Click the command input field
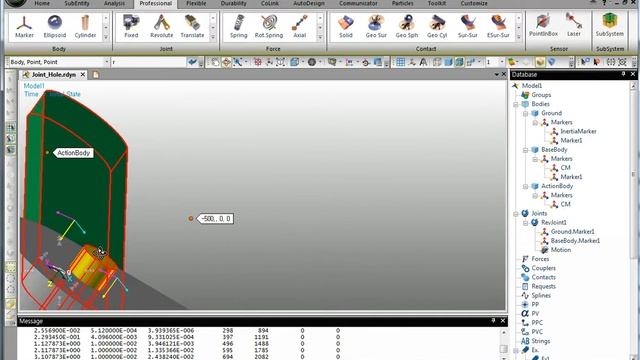The height and width of the screenshot is (360, 640). [x=148, y=62]
